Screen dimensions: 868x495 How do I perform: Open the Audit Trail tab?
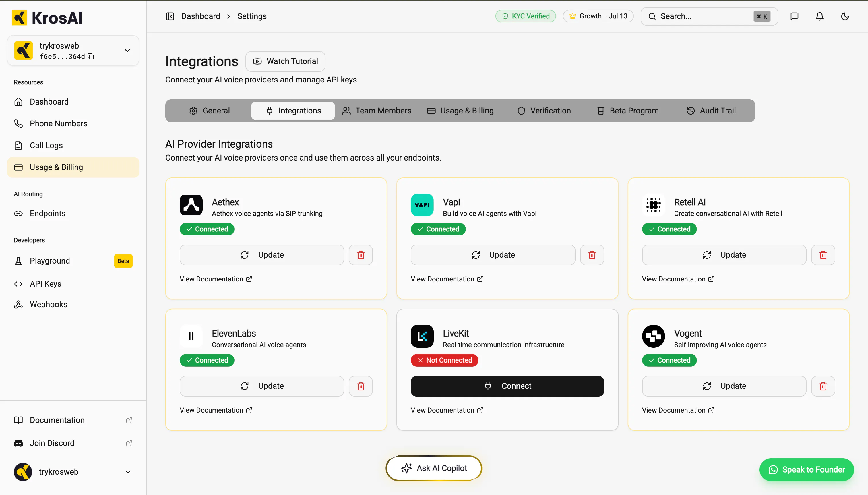pyautogui.click(x=711, y=111)
